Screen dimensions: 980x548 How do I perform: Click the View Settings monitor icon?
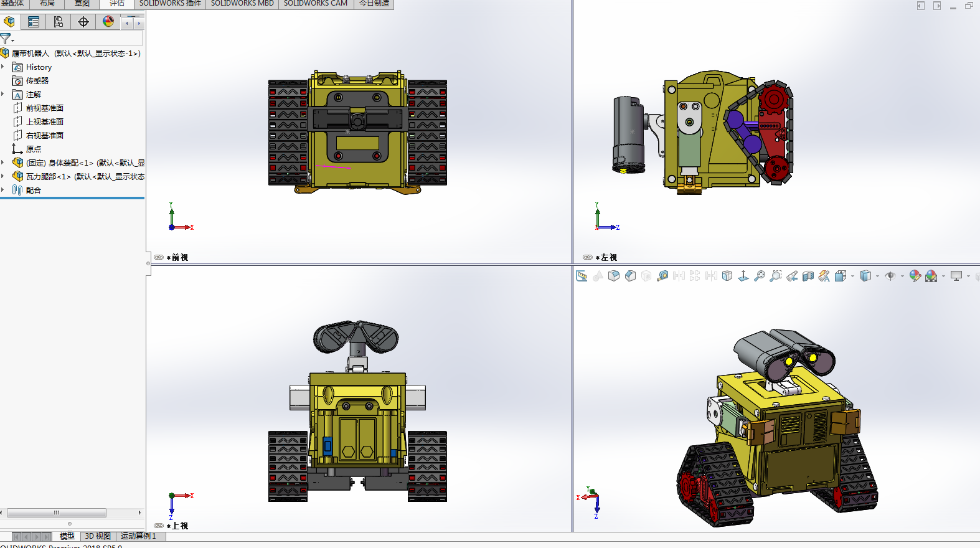pyautogui.click(x=956, y=276)
